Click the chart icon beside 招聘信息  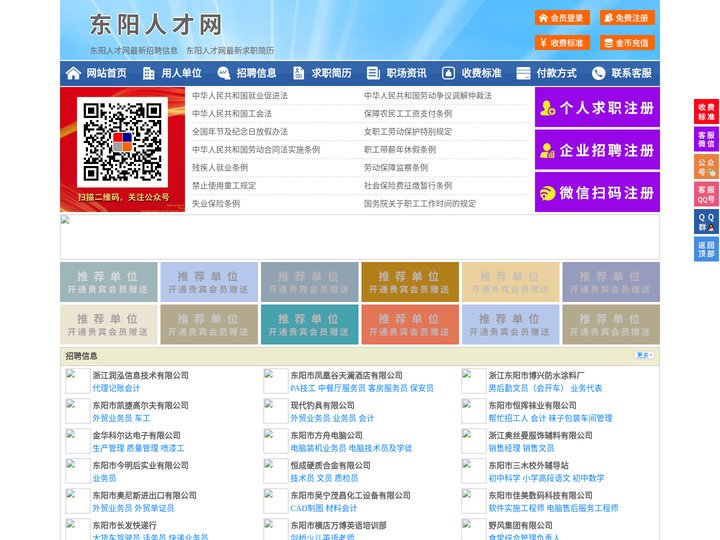pos(224,73)
